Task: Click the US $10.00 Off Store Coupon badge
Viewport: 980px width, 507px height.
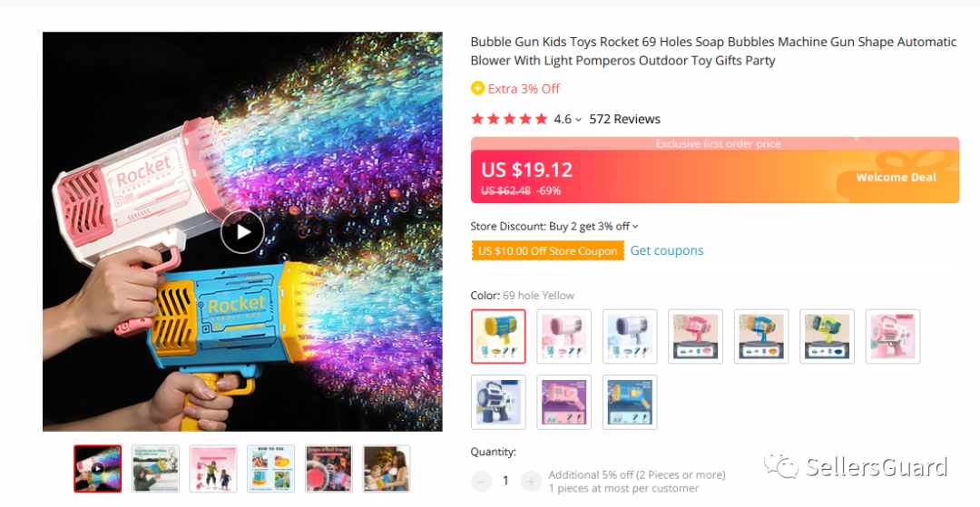Action: tap(547, 251)
